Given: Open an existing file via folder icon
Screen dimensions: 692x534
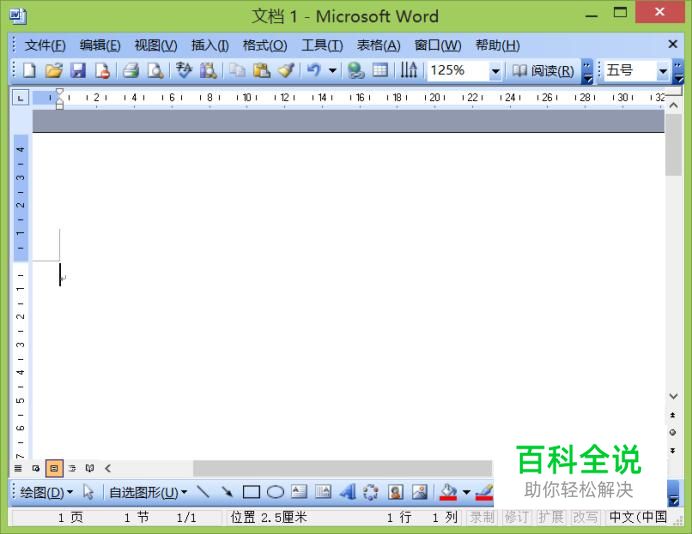Looking at the screenshot, I should (54, 71).
